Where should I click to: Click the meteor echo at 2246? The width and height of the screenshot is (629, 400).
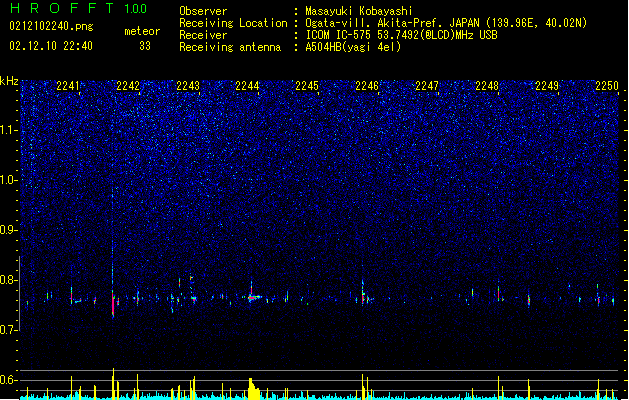click(x=363, y=298)
